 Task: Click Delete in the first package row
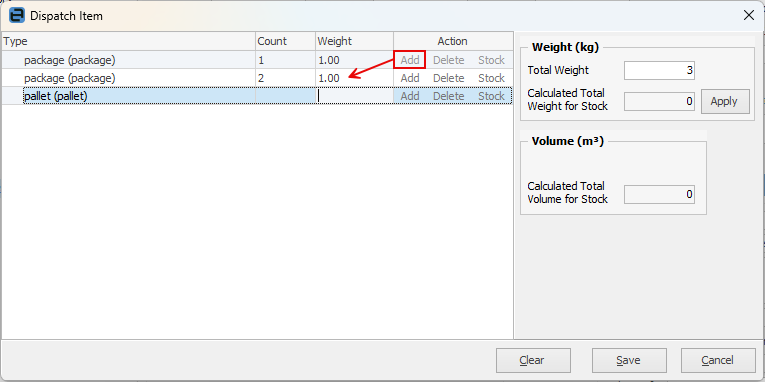(x=448, y=60)
